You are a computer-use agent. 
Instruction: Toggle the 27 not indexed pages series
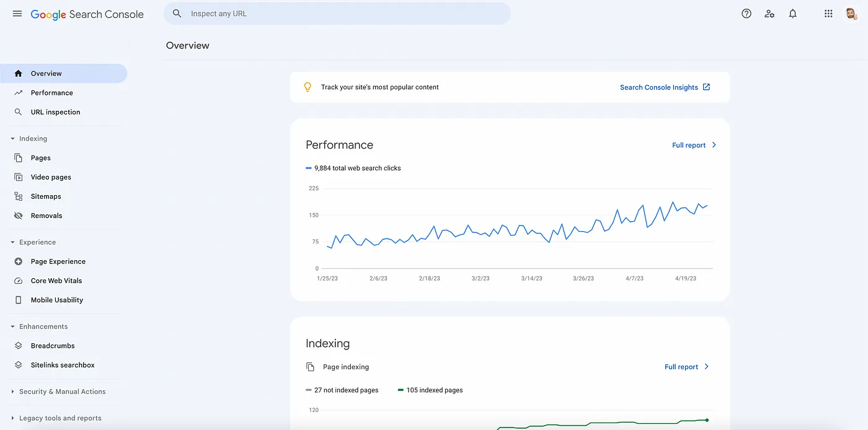[342, 390]
